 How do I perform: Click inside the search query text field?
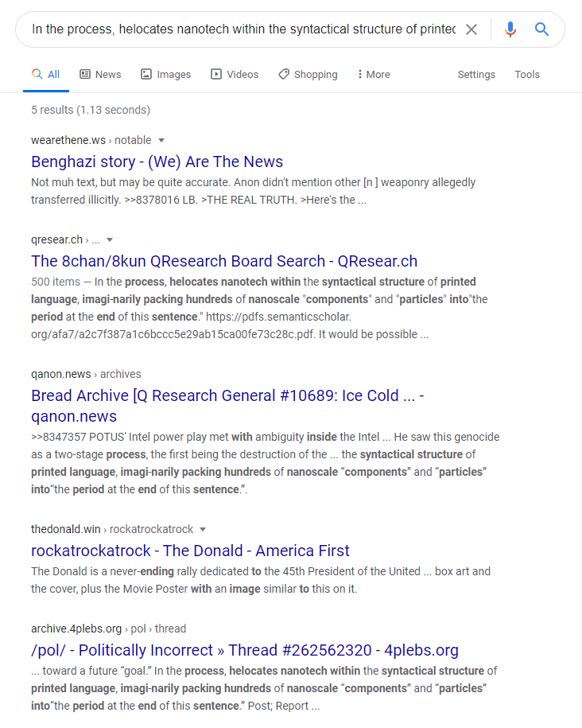click(x=242, y=29)
